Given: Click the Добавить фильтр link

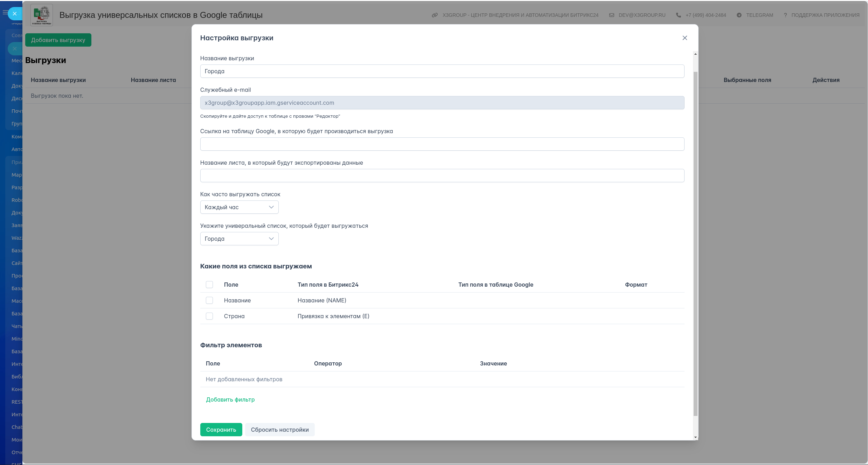Looking at the screenshot, I should coord(230,399).
